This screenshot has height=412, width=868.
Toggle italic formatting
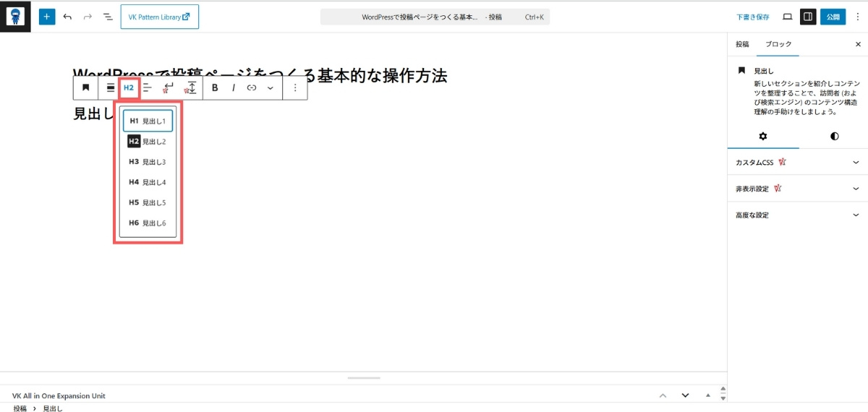[233, 87]
